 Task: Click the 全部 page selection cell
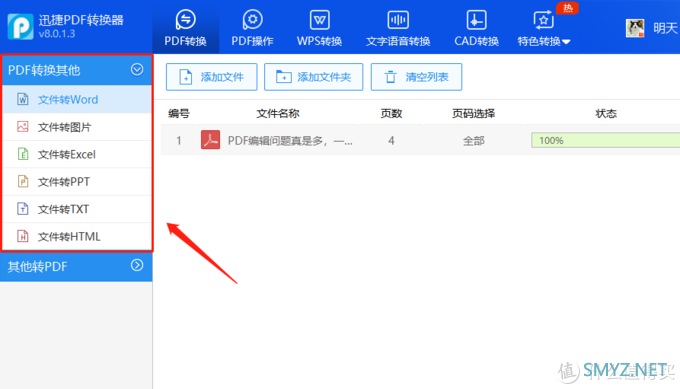[474, 141]
